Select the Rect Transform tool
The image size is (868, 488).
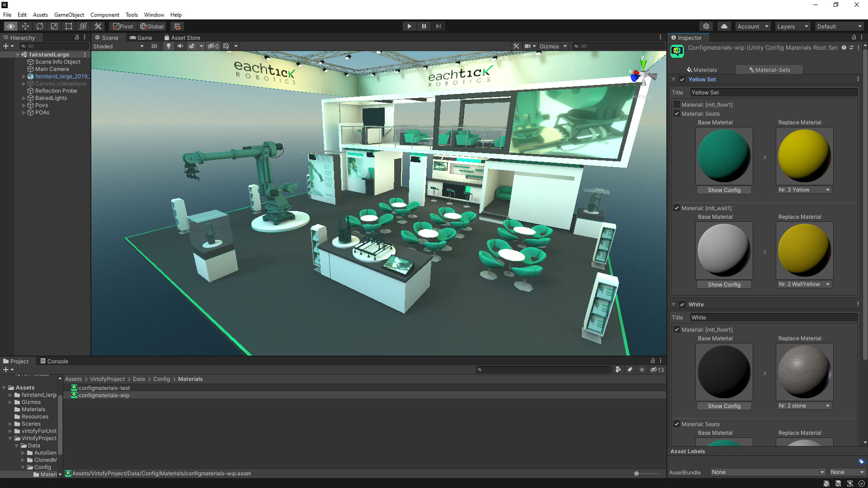(x=69, y=26)
